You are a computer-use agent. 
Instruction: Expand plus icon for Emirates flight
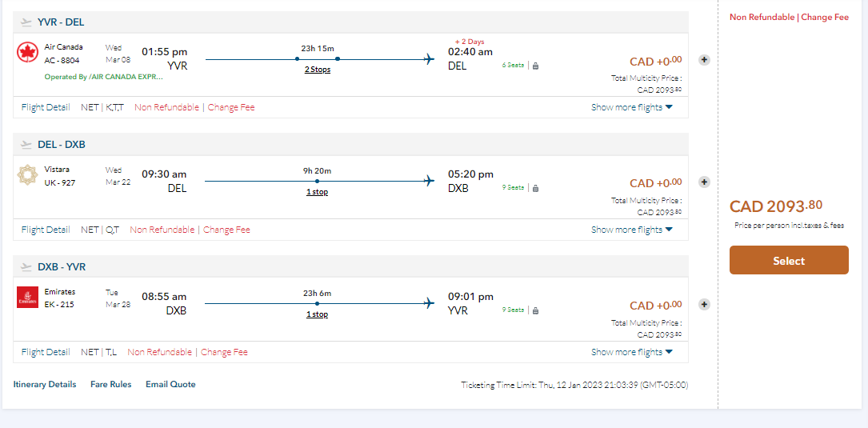coord(704,304)
